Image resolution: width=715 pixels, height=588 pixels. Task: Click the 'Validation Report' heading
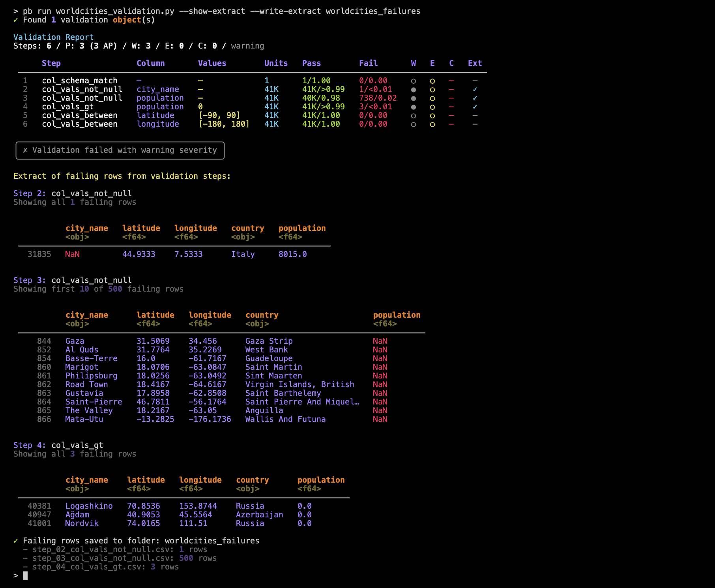coord(53,37)
